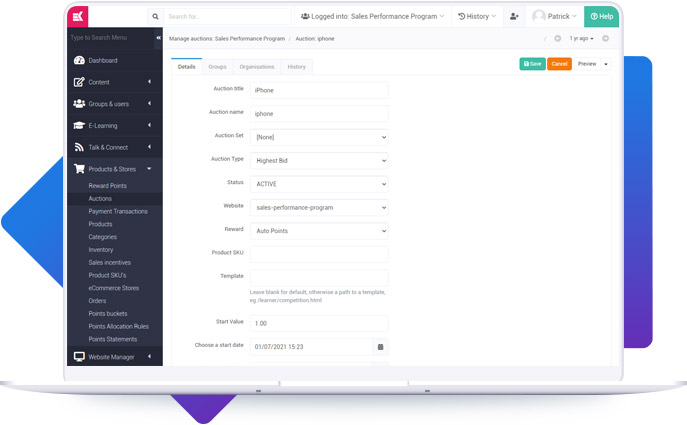
Task: Open the Preview button dropdown arrow
Action: (605, 64)
